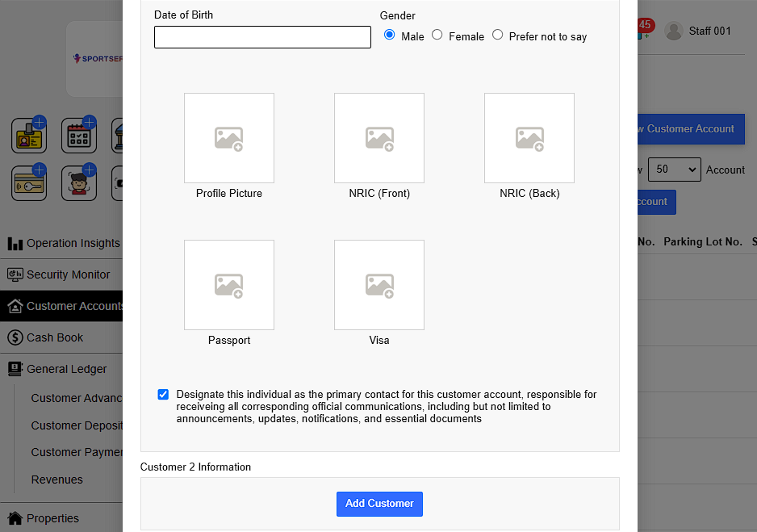Click the Visa image upload placeholder
757x532 pixels.
[379, 285]
